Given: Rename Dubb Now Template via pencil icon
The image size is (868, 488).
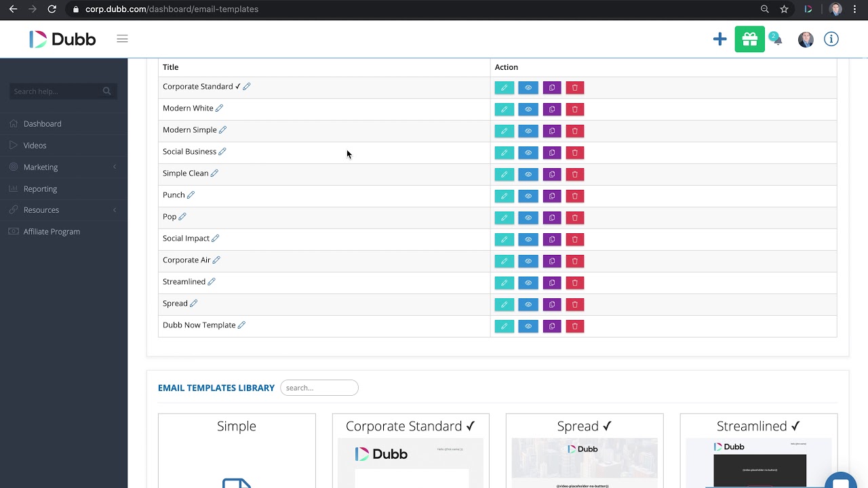Looking at the screenshot, I should click(241, 325).
